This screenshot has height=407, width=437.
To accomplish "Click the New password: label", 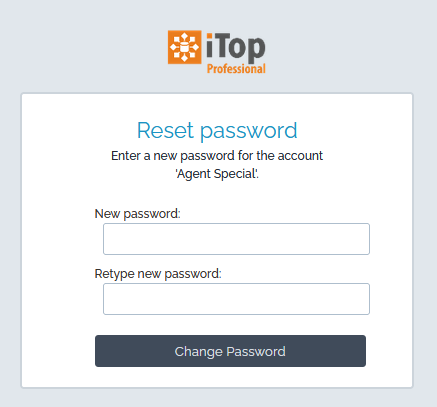I will 137,214.
